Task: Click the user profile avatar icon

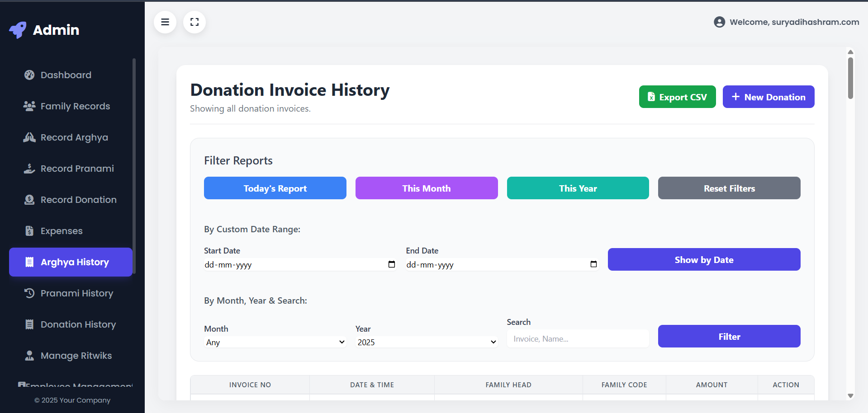Action: pos(719,22)
